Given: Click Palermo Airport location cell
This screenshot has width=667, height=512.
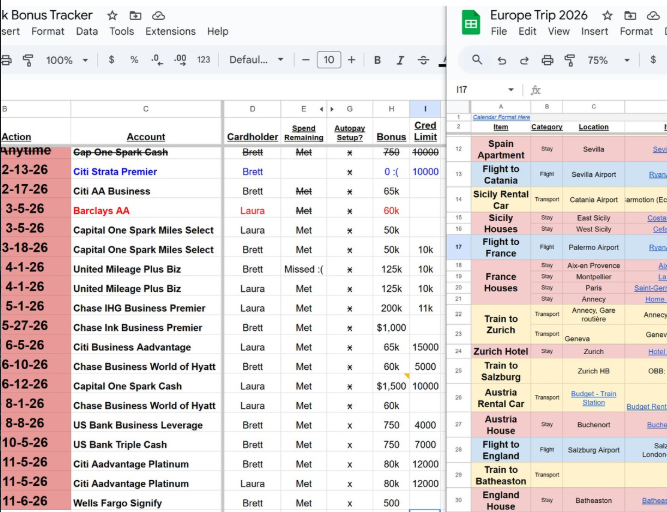Looking at the screenshot, I should point(593,247).
